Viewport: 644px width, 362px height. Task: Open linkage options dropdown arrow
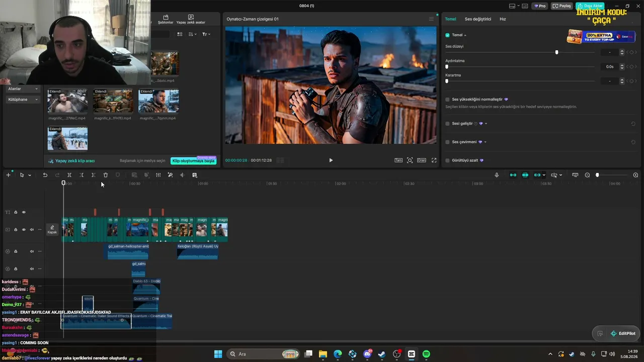[x=544, y=175]
